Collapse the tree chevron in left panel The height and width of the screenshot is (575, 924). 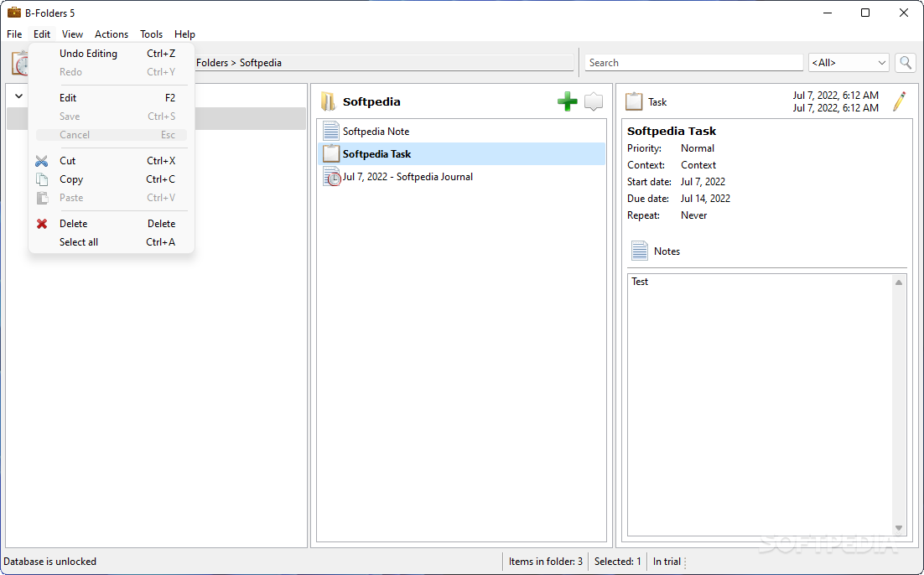pyautogui.click(x=18, y=96)
